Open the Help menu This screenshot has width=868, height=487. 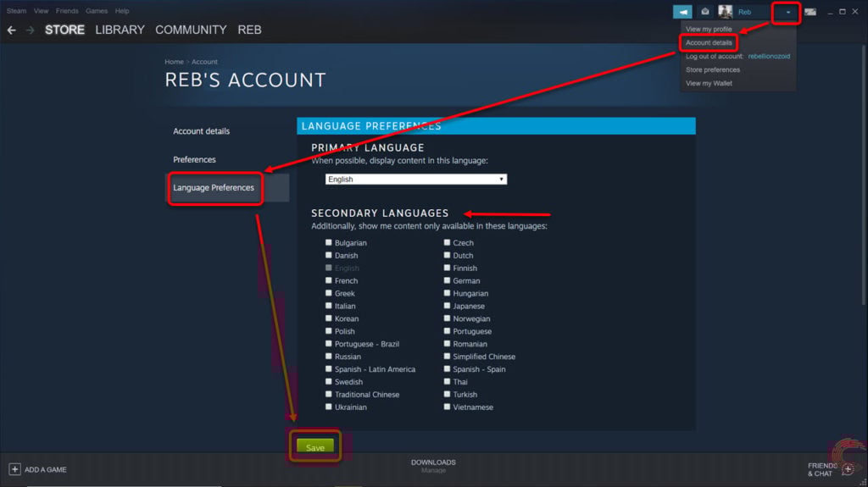tap(122, 10)
